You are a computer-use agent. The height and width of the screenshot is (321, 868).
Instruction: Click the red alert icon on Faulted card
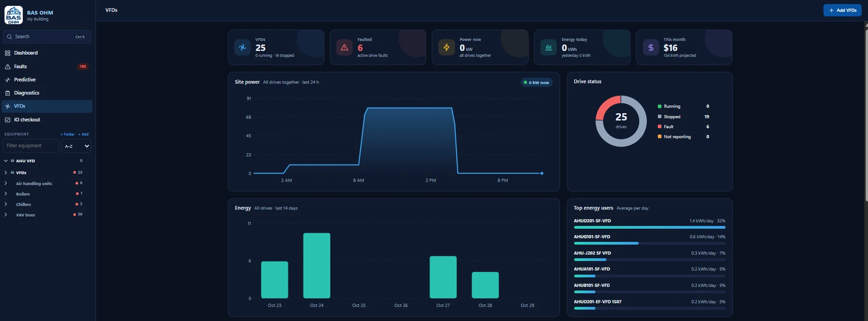pyautogui.click(x=344, y=47)
